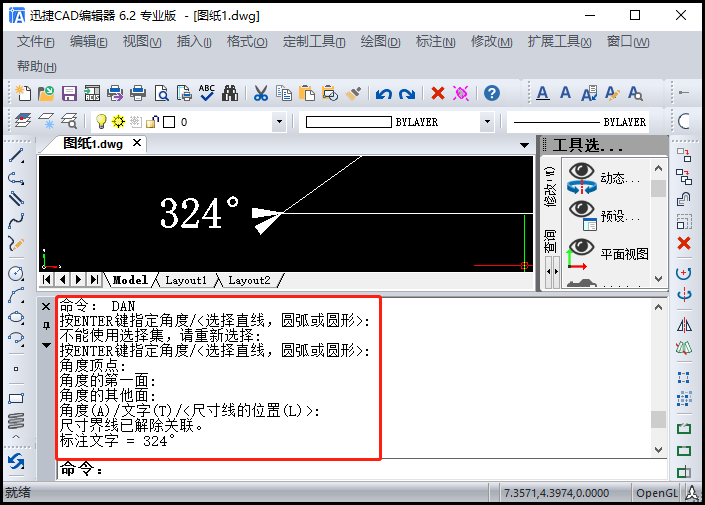Copy selection to clipboard
Viewport: 705px width, 505px height.
click(284, 93)
